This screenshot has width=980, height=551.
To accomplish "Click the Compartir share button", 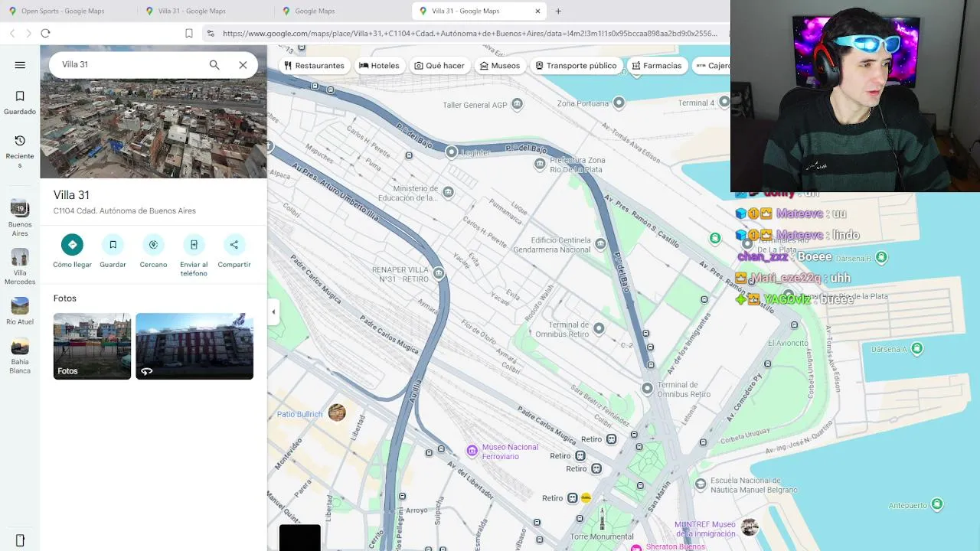I will 234,251.
